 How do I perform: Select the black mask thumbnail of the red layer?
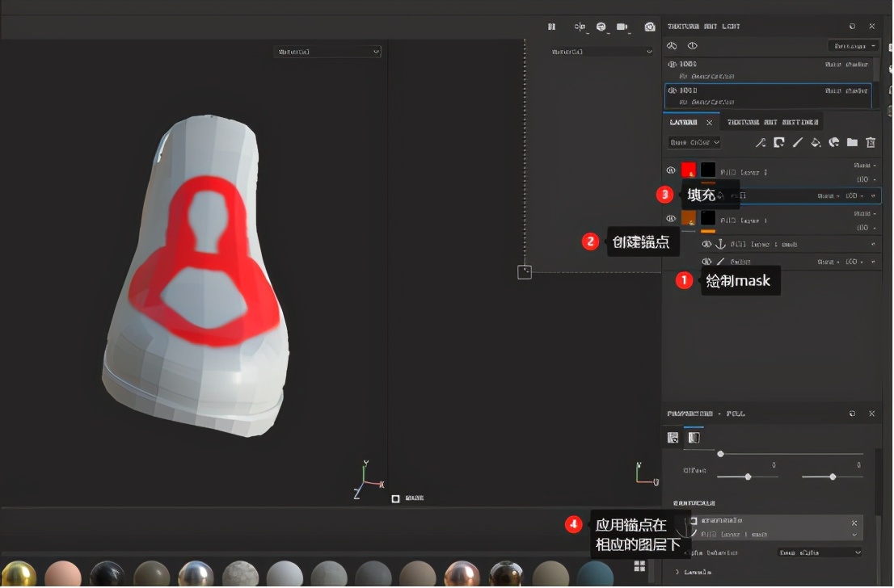707,170
